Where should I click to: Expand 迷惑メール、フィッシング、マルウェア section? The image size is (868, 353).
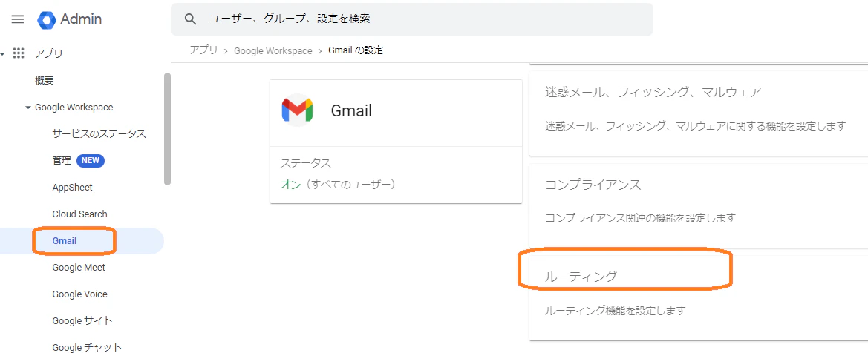699,110
